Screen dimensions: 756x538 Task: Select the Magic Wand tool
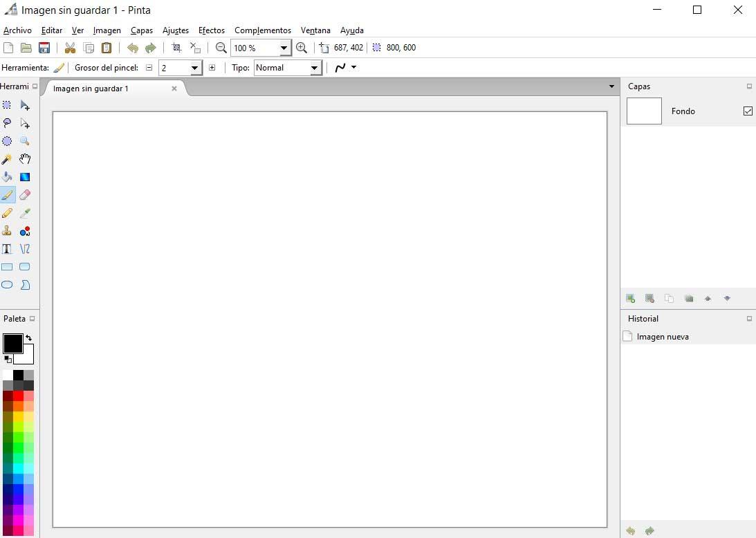coord(7,159)
